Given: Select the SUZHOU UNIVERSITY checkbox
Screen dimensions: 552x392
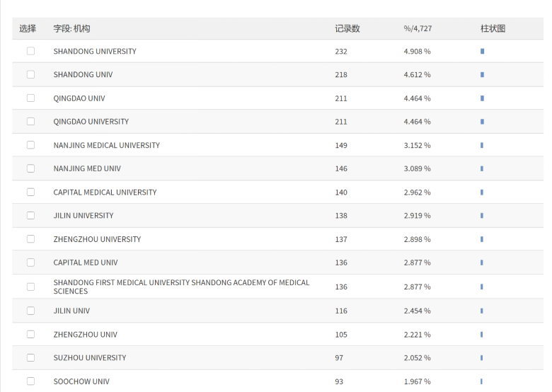Looking at the screenshot, I should [30, 357].
